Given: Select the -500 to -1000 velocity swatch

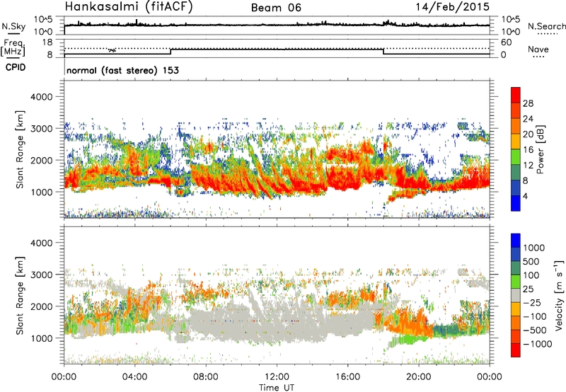Looking at the screenshot, I should pyautogui.click(x=516, y=336).
